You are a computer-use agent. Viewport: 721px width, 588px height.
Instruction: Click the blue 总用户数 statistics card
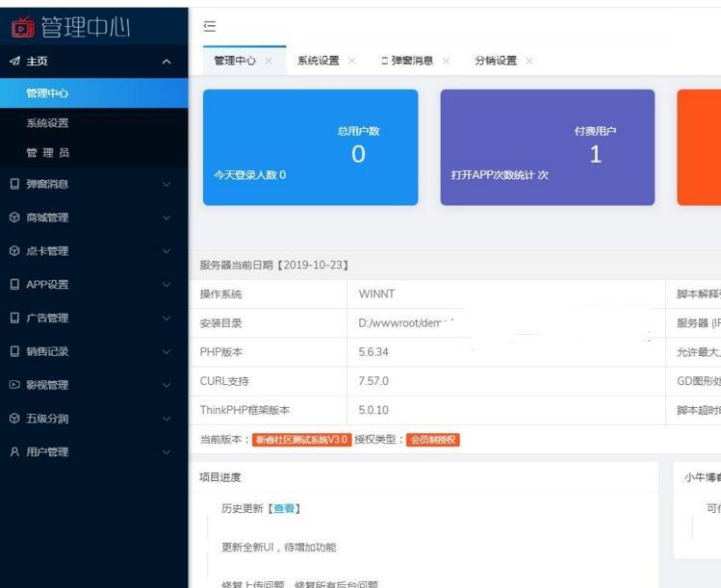tap(310, 147)
